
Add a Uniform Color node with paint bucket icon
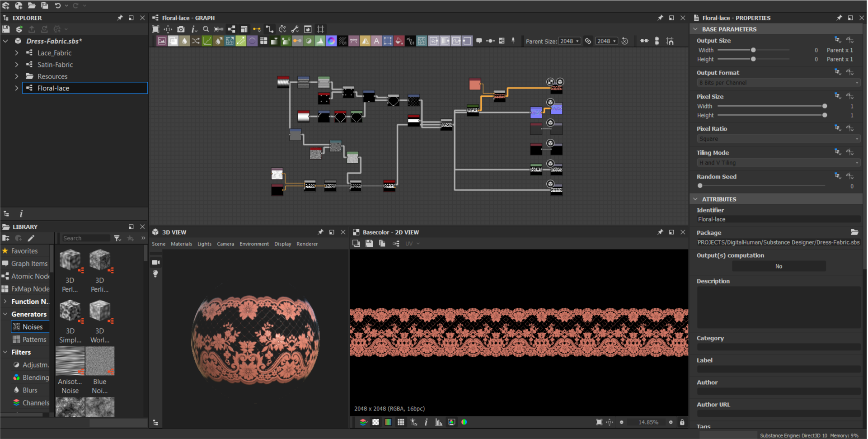[x=399, y=41]
